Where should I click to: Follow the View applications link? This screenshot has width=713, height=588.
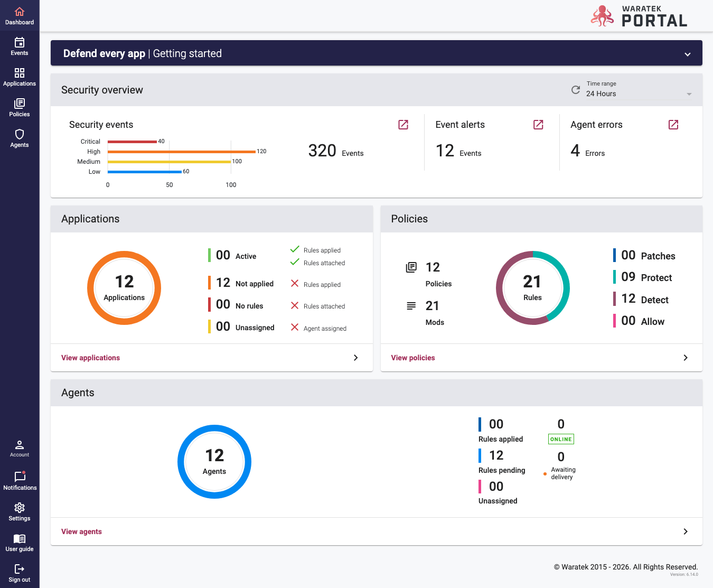point(90,358)
